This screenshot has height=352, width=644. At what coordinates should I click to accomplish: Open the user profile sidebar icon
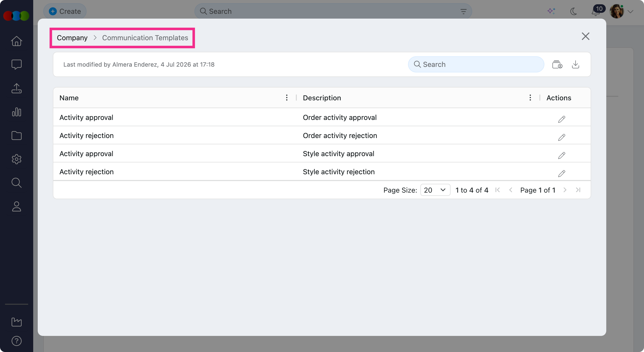pyautogui.click(x=17, y=206)
